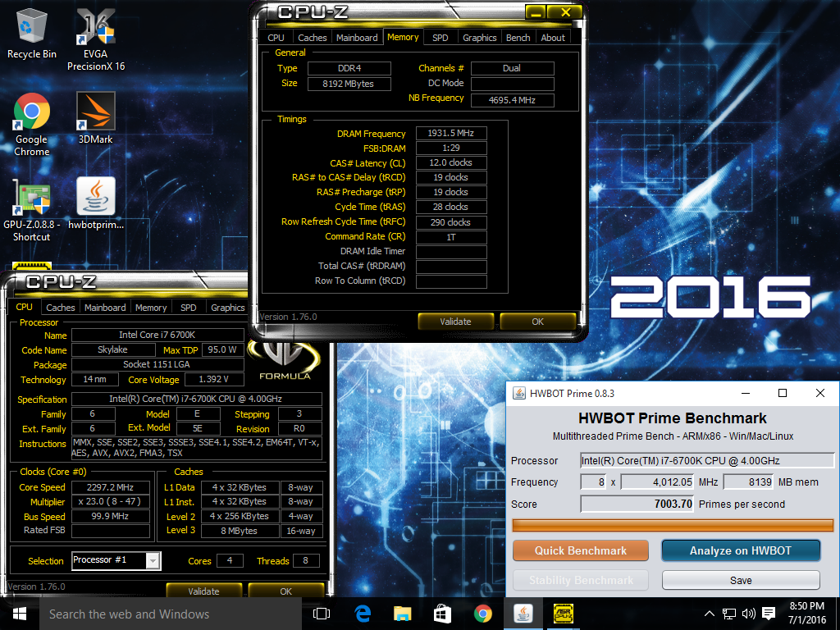Switch to Mainboard tab in Memory window

coord(357,38)
